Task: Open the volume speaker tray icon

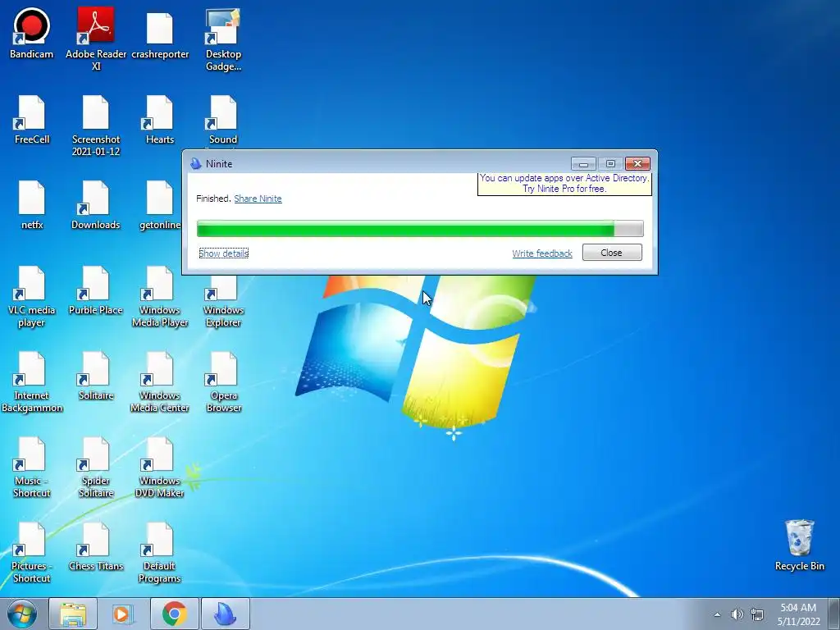Action: [737, 614]
